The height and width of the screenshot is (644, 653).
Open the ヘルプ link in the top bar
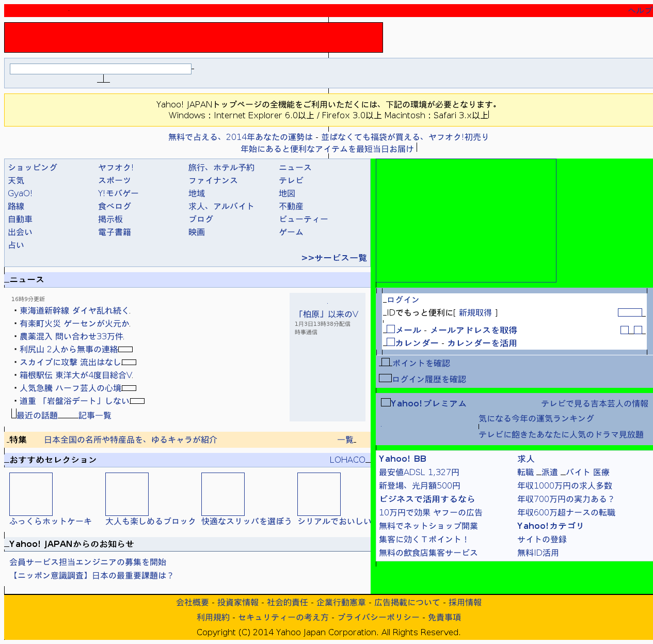(640, 11)
